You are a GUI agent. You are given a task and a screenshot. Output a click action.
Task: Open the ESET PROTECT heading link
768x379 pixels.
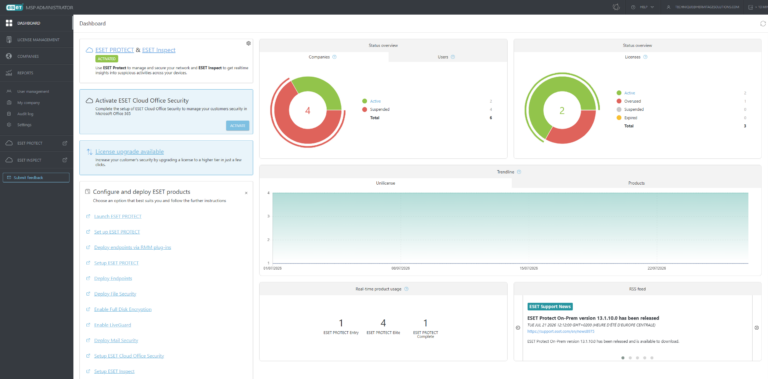click(x=115, y=50)
